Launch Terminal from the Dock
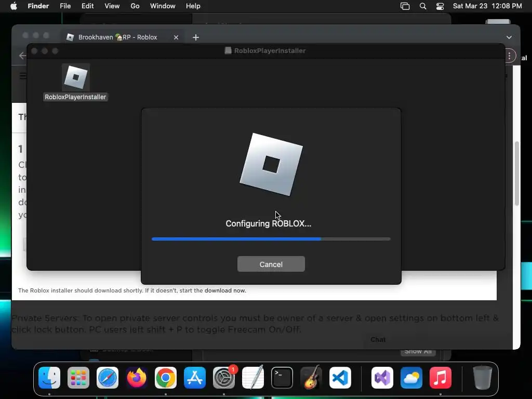Viewport: 532px width, 399px height. [x=282, y=378]
